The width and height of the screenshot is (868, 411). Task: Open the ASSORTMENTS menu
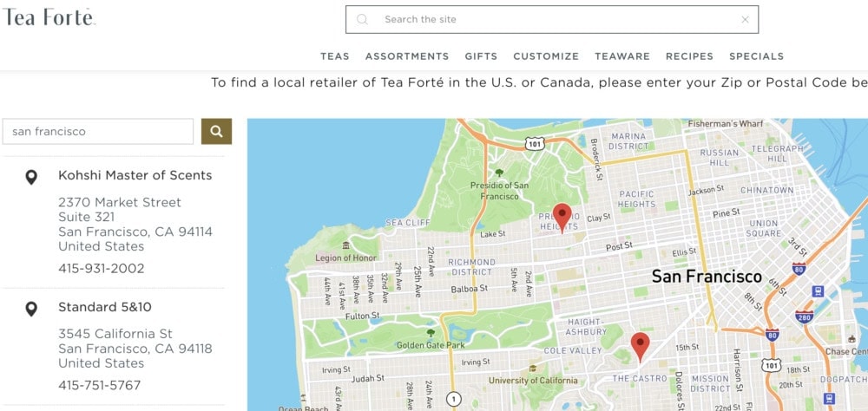(407, 56)
